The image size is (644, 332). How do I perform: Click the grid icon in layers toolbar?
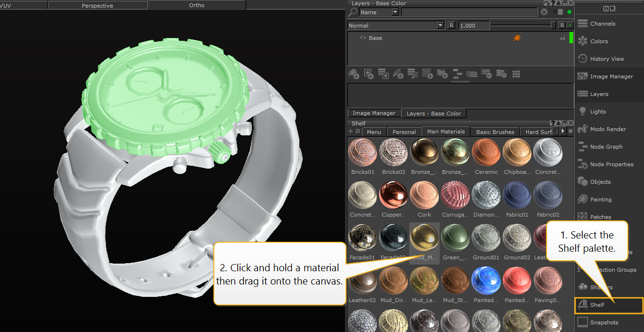click(x=516, y=74)
